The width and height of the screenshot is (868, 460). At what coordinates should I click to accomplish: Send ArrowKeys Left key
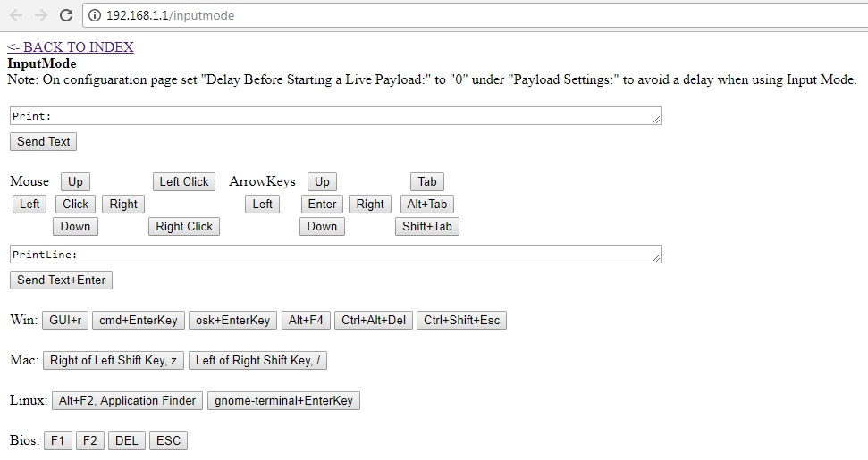click(x=263, y=204)
